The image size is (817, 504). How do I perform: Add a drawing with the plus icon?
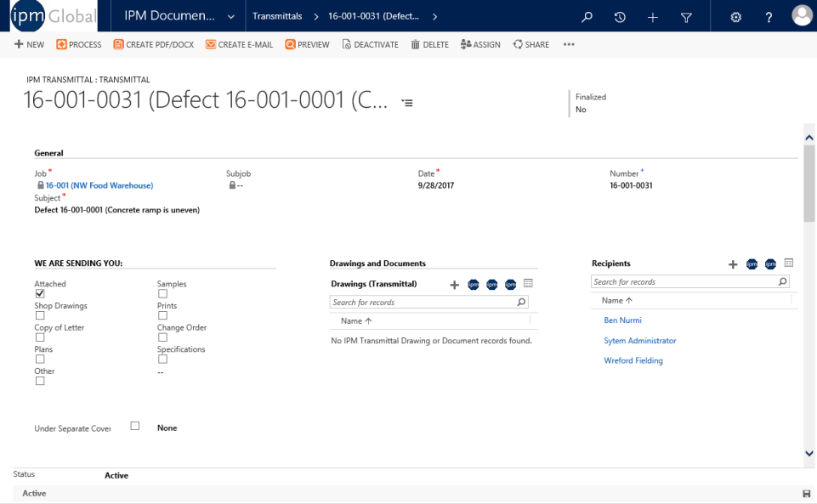click(454, 284)
